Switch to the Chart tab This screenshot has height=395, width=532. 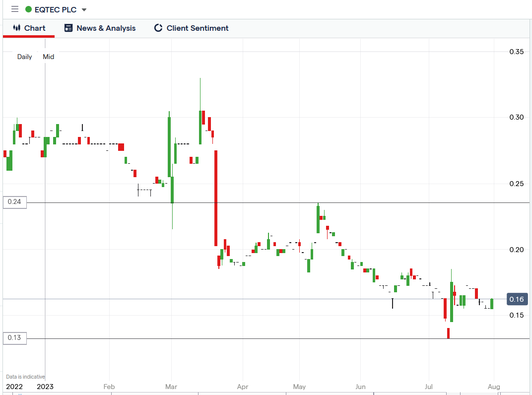pos(29,28)
